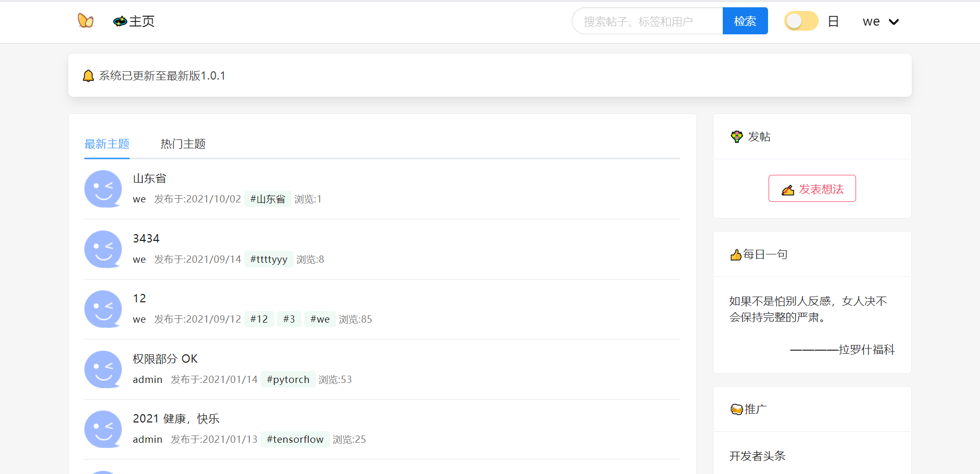Click announcement 系统已更新至最新版1.0.1
The width and height of the screenshot is (980, 474).
coord(162,76)
